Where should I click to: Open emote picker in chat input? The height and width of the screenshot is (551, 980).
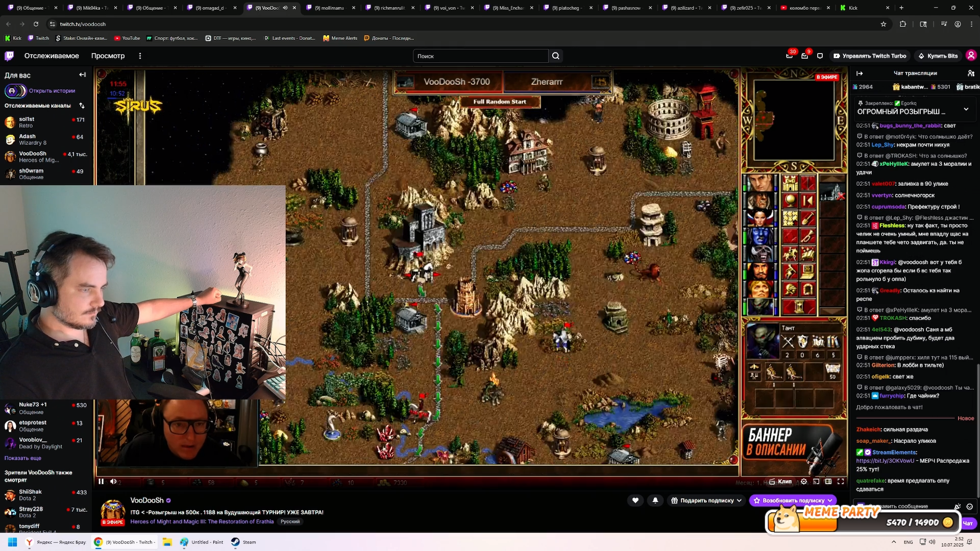969,507
